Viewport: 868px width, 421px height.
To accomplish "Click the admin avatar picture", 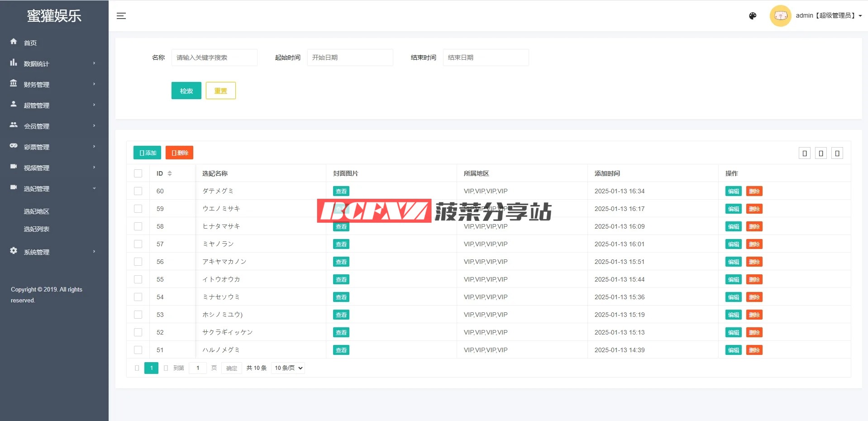I will tap(780, 16).
